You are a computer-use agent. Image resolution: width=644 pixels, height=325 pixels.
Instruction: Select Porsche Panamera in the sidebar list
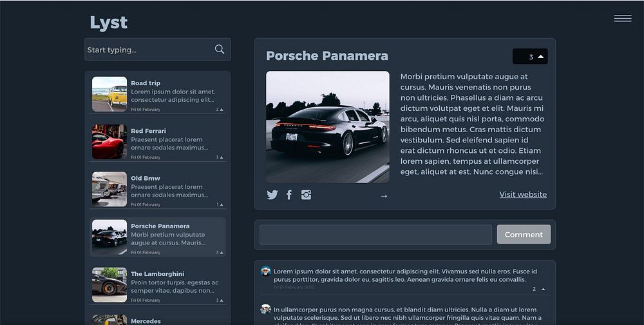click(158, 237)
